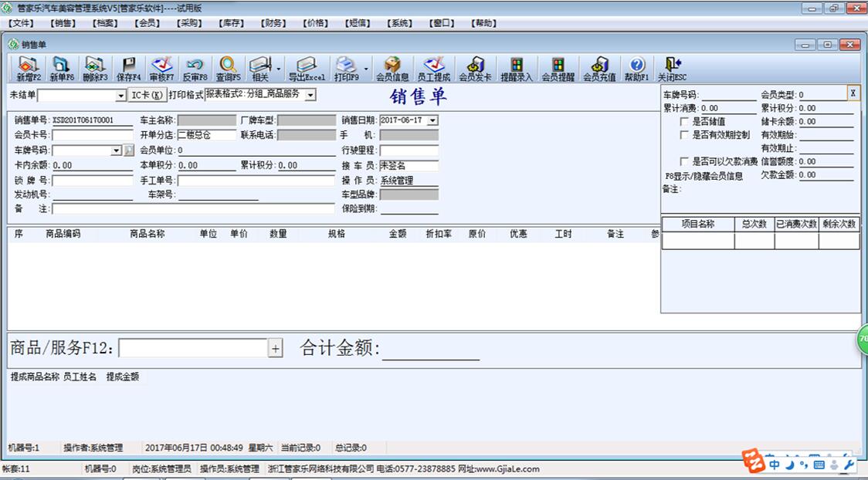868x480 pixels.
Task: Open the 销售日期 date picker dropdown
Action: click(x=431, y=120)
